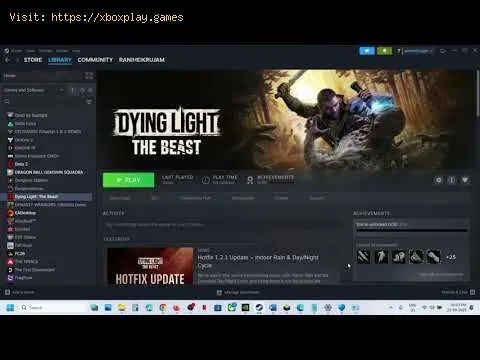Toggle the recent activity clock filter icon
Image resolution: width=480 pixels, height=360 pixels.
point(82,90)
